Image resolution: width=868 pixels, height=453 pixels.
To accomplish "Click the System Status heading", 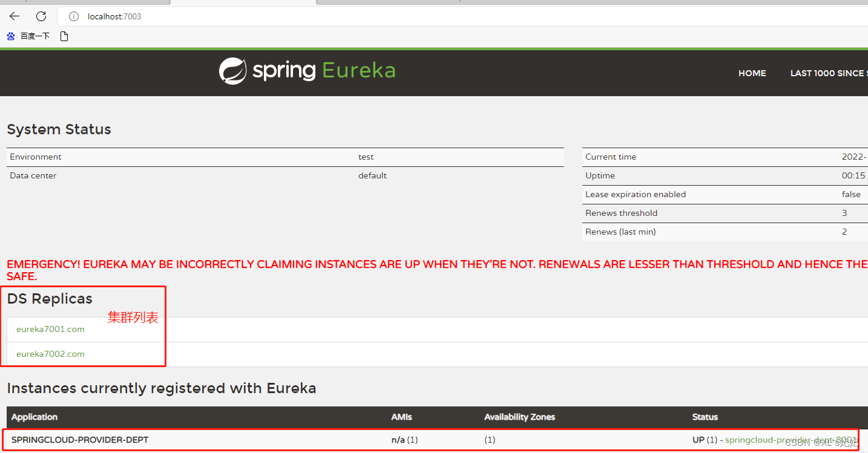I will click(x=59, y=129).
